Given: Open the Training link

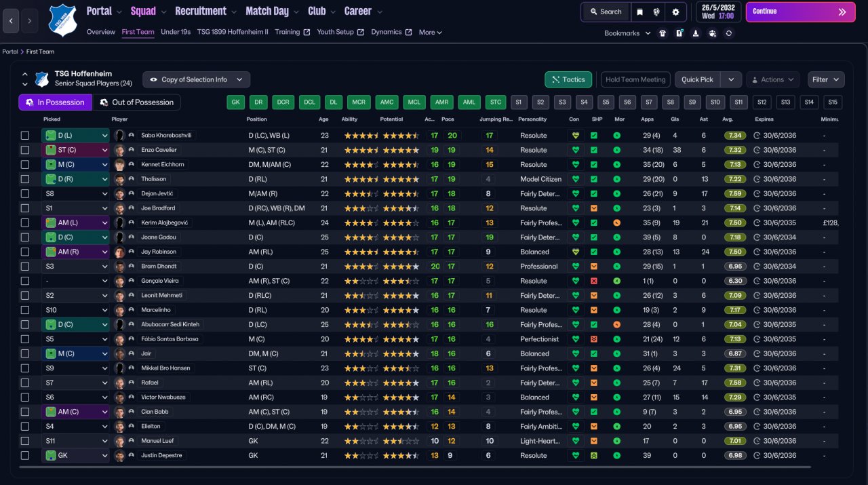Looking at the screenshot, I should click(x=292, y=32).
